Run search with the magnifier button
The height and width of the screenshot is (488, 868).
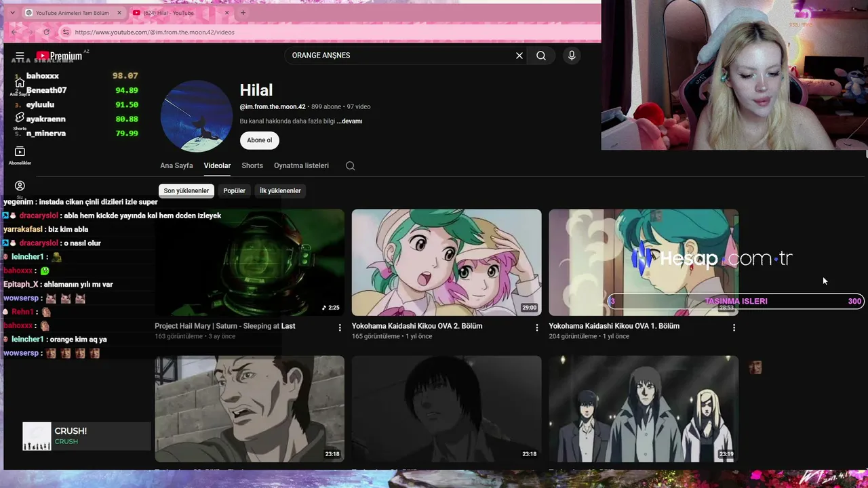point(541,56)
